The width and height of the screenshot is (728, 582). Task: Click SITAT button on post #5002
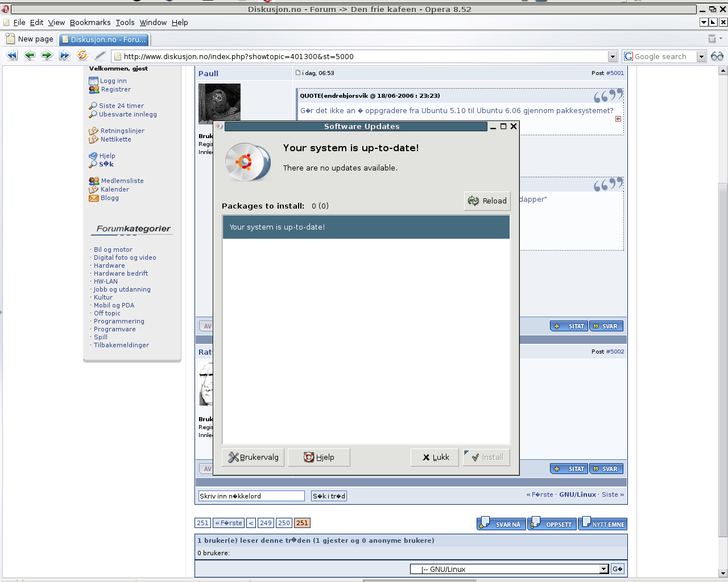click(569, 469)
